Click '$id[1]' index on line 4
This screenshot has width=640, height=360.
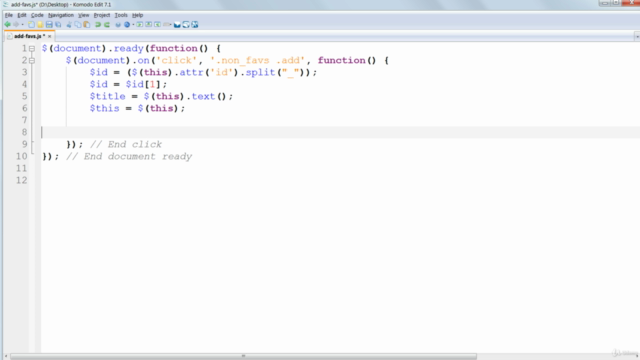point(144,84)
